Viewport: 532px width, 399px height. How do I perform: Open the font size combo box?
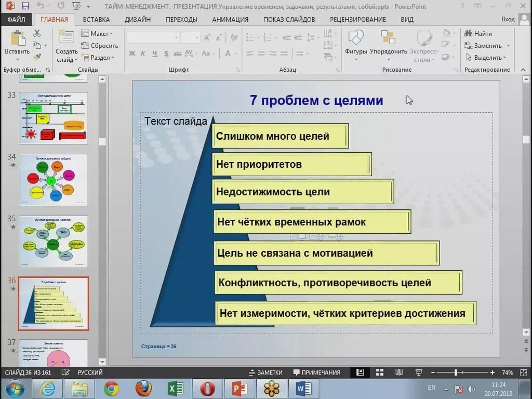[x=190, y=37]
